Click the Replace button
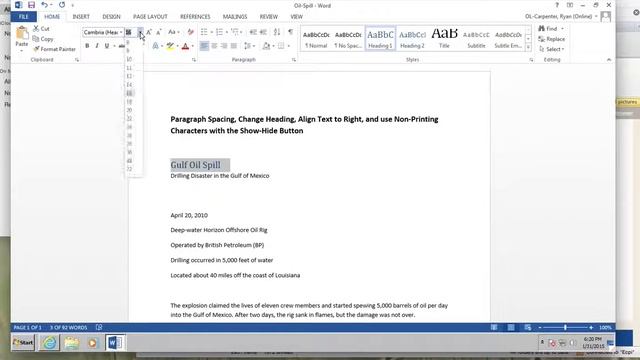This screenshot has height=360, width=640. pyautogui.click(x=552, y=39)
